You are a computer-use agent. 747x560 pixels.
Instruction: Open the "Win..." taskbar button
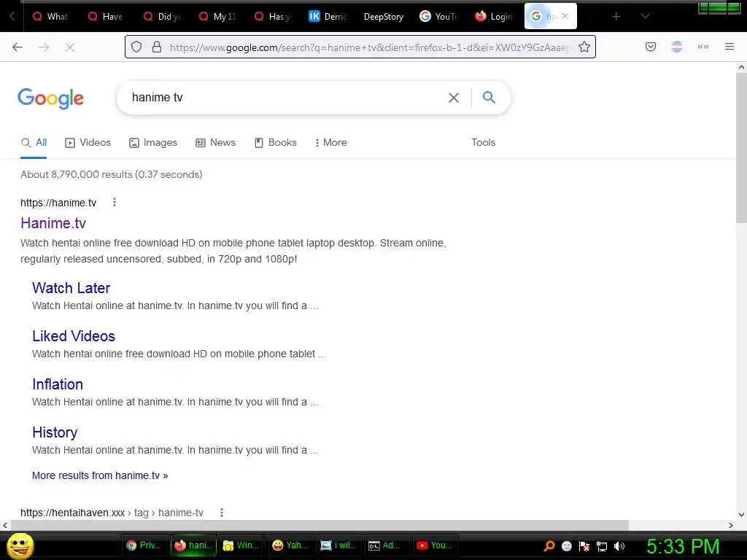click(241, 545)
